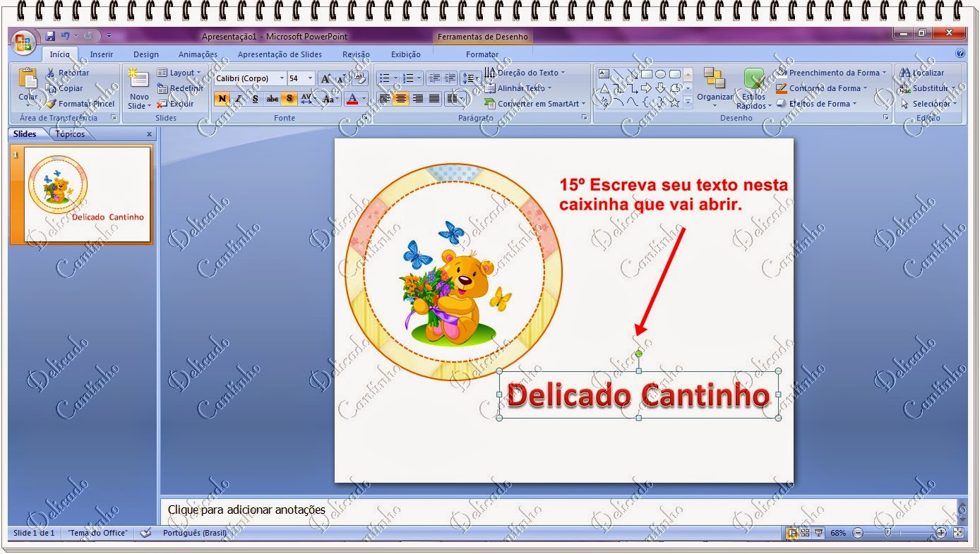This screenshot has width=980, height=554.
Task: Toggle strikethrough (abc) formatting
Action: (272, 99)
